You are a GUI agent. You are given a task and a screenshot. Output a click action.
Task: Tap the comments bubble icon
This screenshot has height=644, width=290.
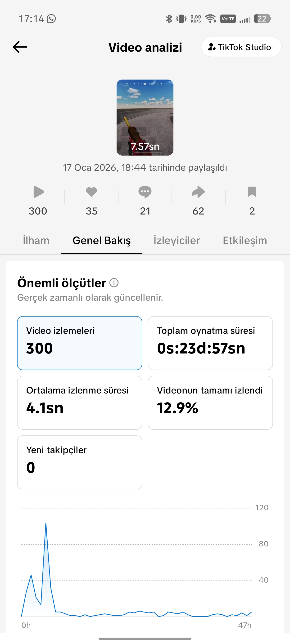click(x=145, y=192)
